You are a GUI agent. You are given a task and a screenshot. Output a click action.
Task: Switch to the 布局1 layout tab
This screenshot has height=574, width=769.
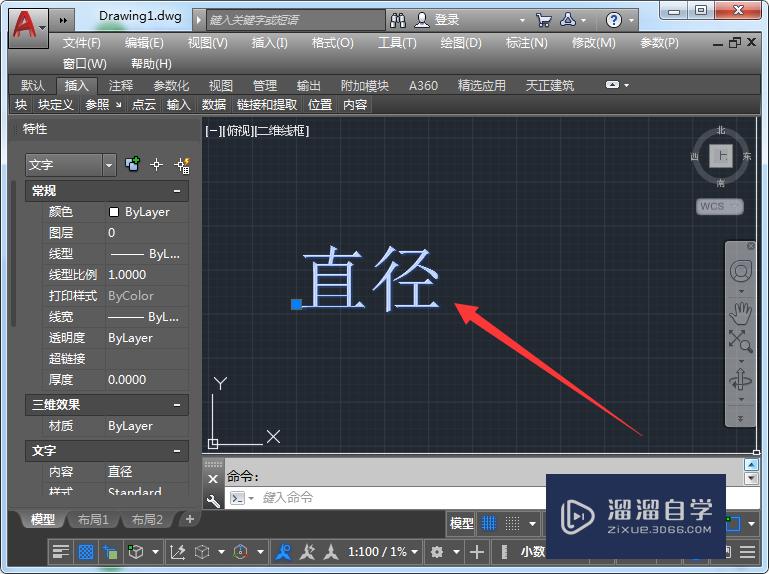[x=93, y=519]
